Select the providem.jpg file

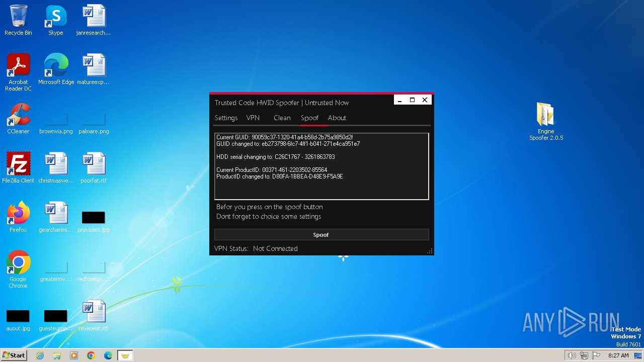94,220
